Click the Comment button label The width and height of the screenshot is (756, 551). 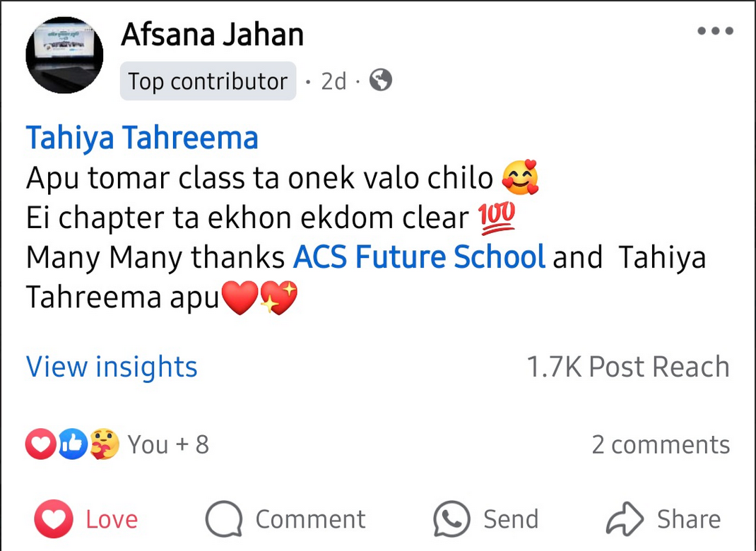point(310,520)
